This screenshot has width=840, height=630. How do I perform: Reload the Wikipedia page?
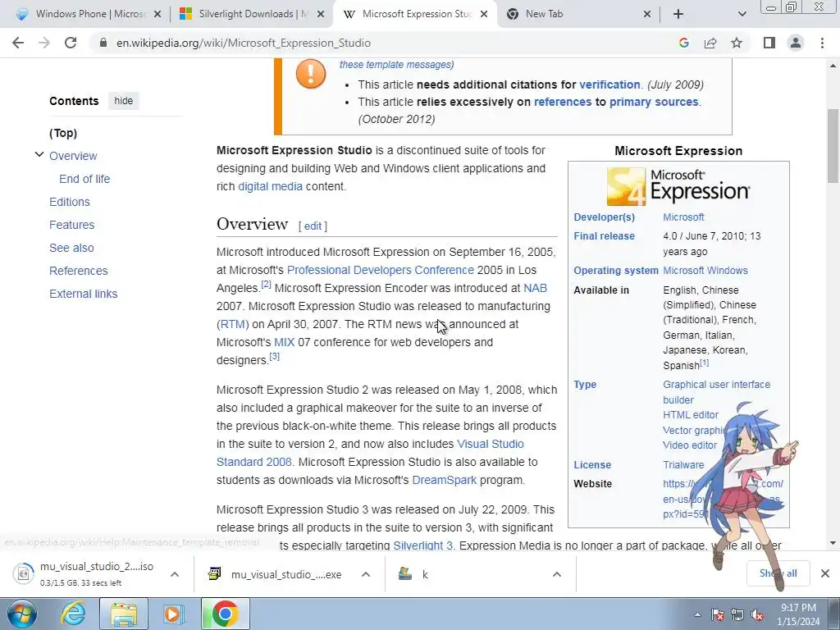(71, 43)
